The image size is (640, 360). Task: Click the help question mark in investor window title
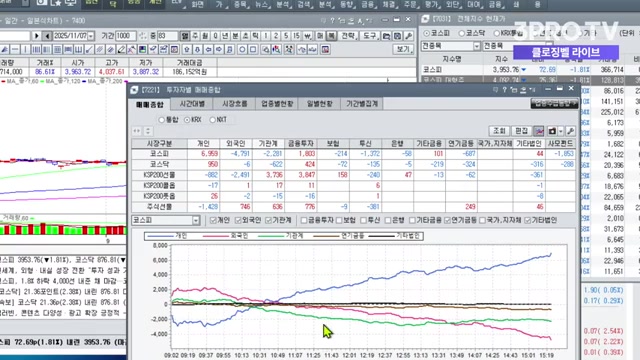click(504, 89)
